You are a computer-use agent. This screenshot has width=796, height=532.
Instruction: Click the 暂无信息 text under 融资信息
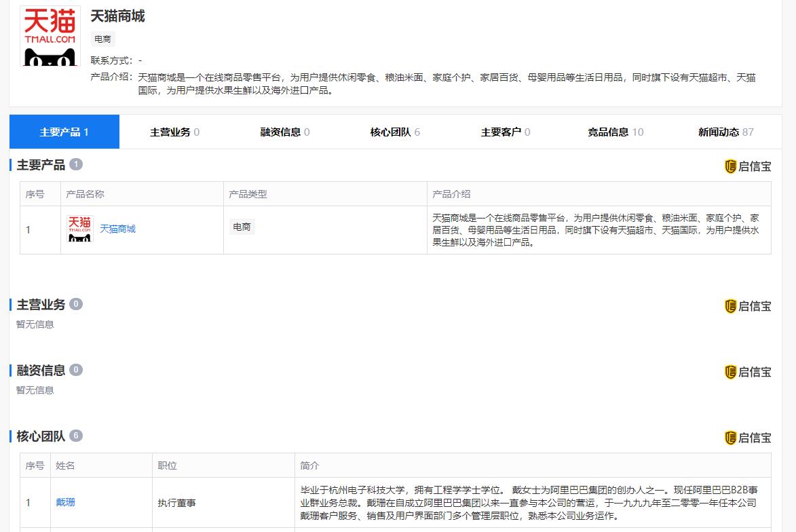(35, 390)
